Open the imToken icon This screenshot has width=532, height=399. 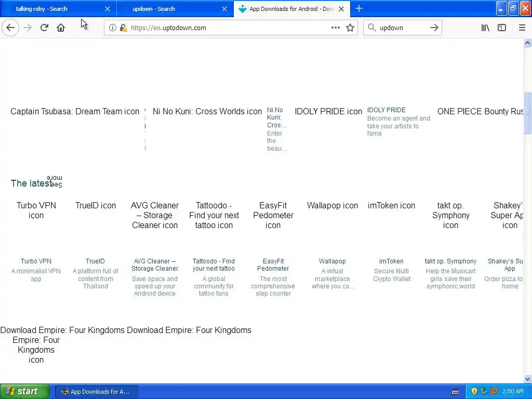coord(391,206)
